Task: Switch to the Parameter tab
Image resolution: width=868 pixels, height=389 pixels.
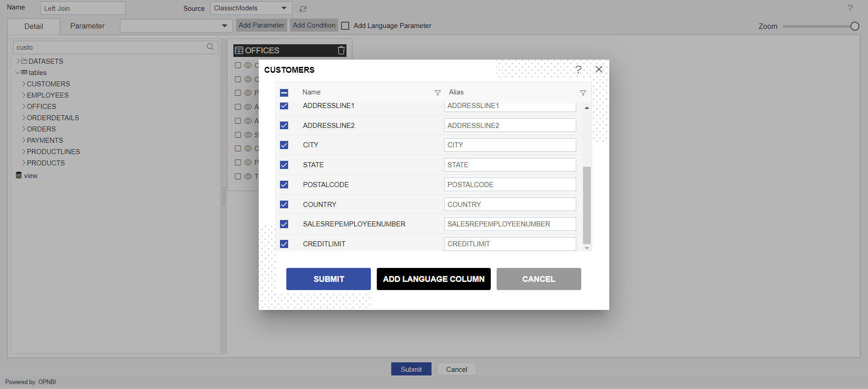Action: pos(87,26)
